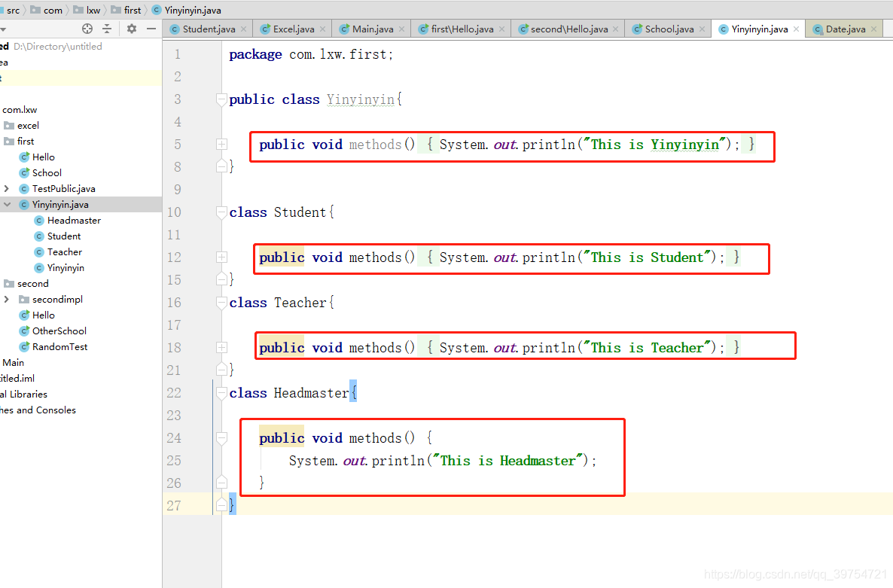Unfold the Teacher methods at line 18
Image resolution: width=893 pixels, height=588 pixels.
pyautogui.click(x=220, y=346)
